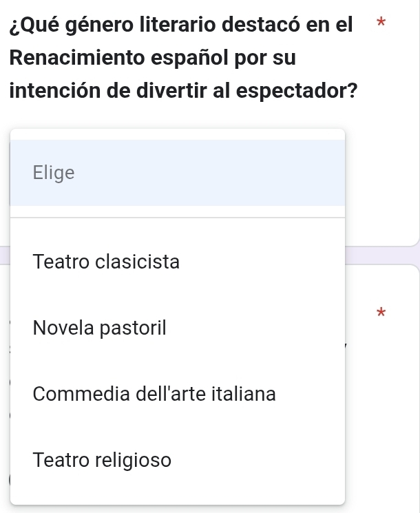This screenshot has width=420, height=513.
Task: Select "Teatro religioso" in the dropdown
Action: pyautogui.click(x=102, y=459)
